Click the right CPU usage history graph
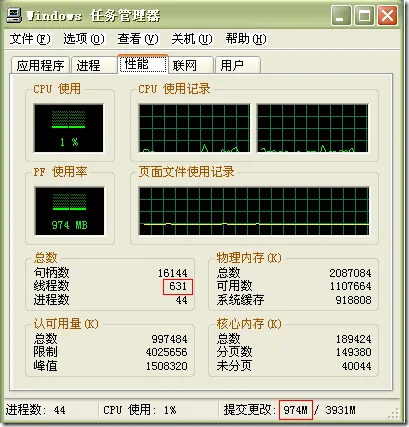This screenshot has width=409, height=427. tap(313, 128)
